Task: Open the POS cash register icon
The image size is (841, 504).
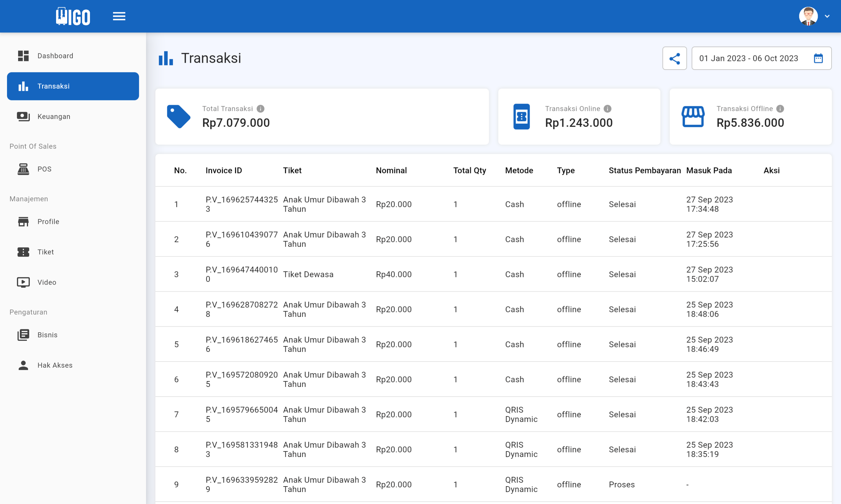Action: pos(23,169)
